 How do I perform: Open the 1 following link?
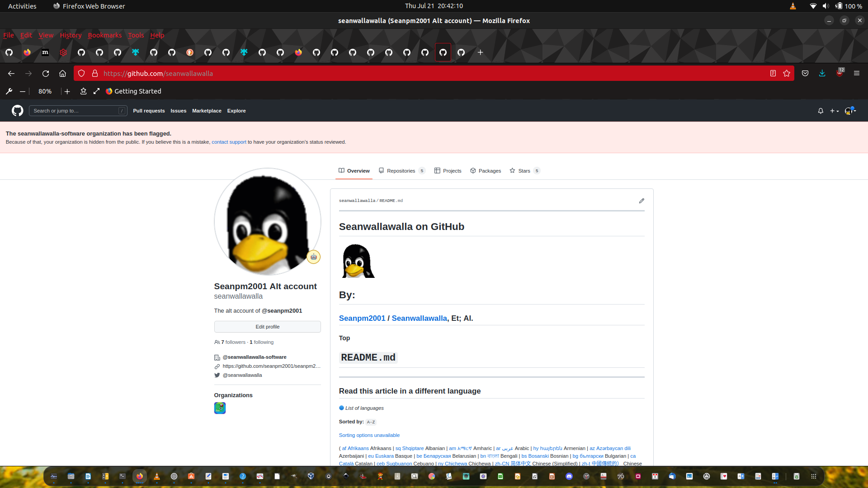(x=261, y=342)
